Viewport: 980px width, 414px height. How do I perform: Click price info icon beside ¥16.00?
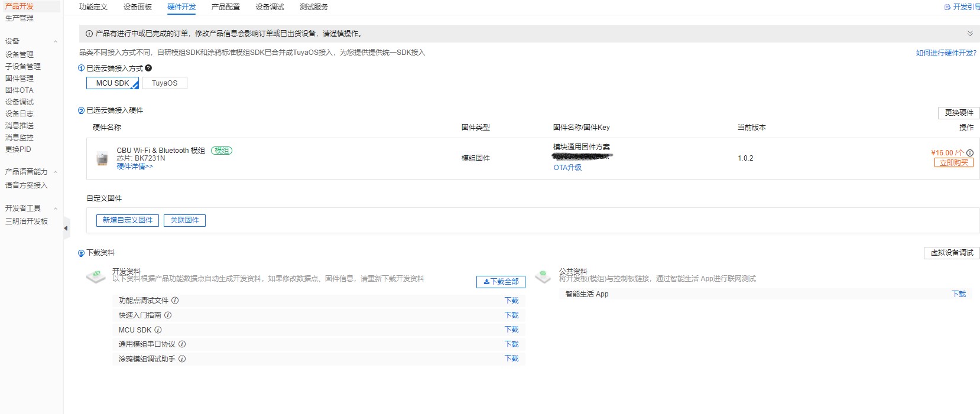coord(970,153)
